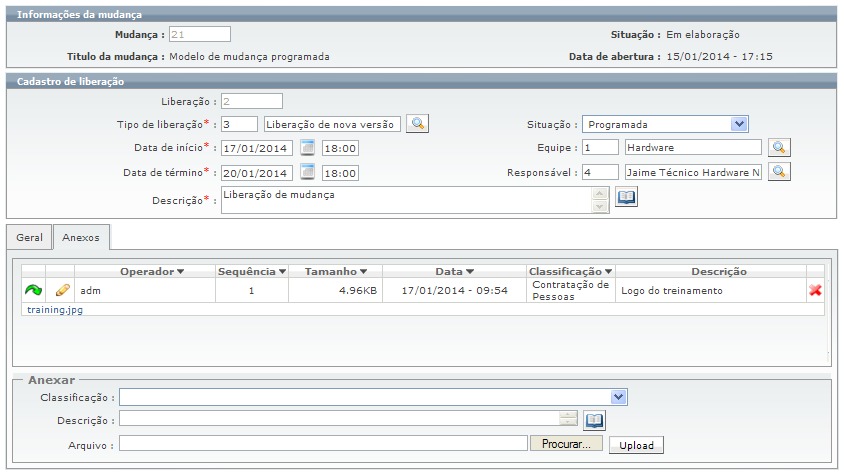Open the book icon beside the Anexar Descrição field

tap(595, 421)
